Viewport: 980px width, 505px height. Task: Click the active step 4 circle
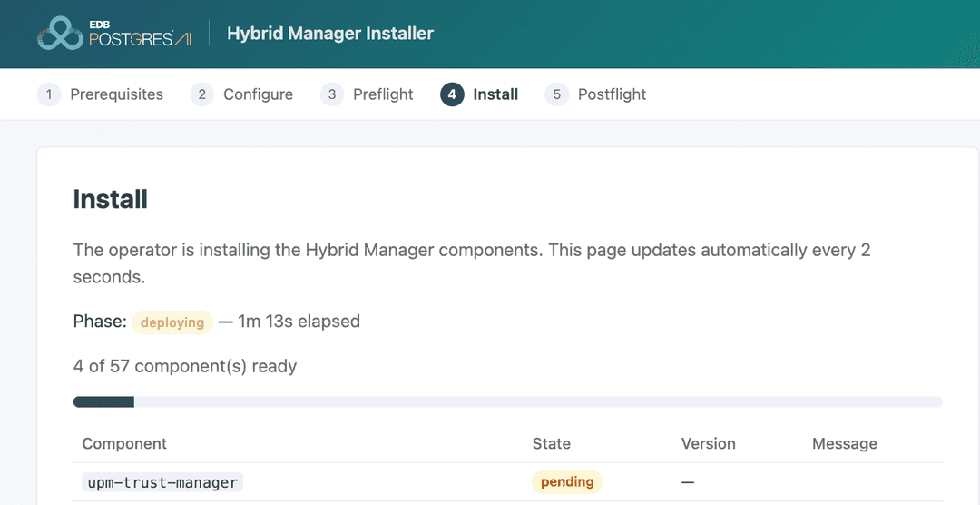coord(452,94)
